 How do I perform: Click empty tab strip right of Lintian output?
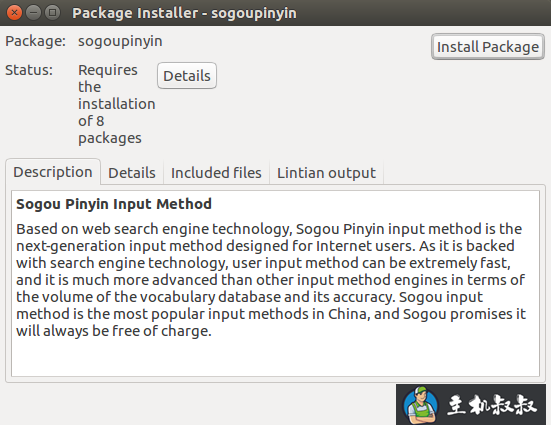pyautogui.click(x=464, y=173)
